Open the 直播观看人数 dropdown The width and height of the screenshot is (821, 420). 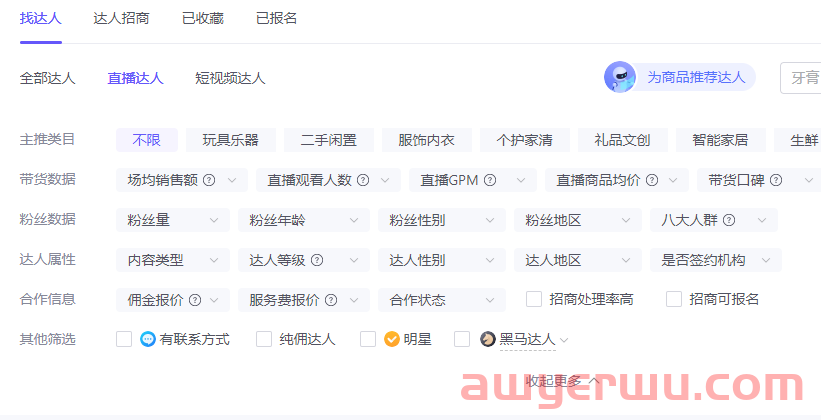click(328, 180)
